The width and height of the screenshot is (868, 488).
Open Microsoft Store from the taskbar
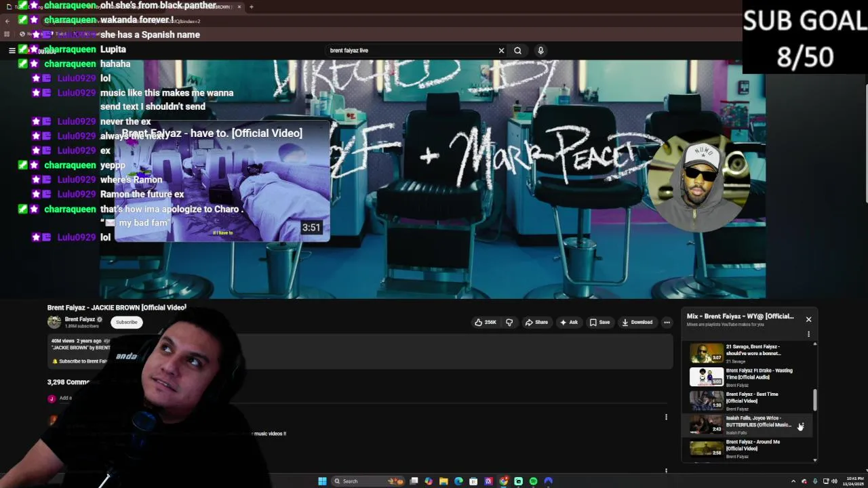(x=473, y=481)
